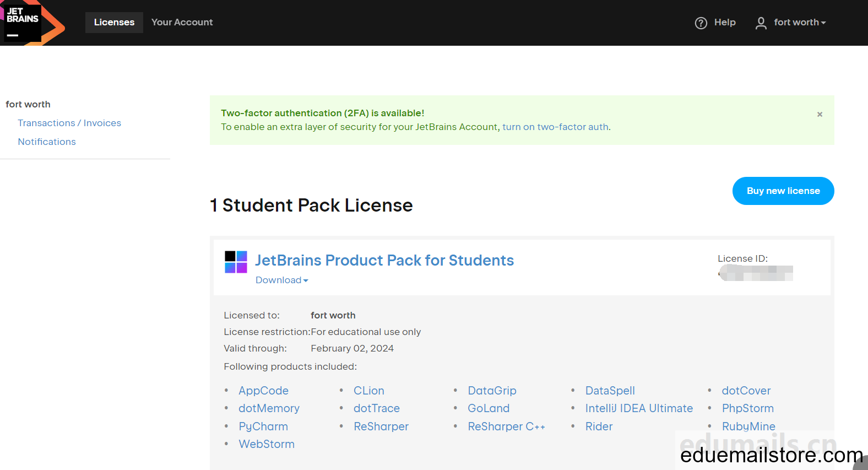Select the 'Two-factor authentication (2FA) is available!' heading
The width and height of the screenshot is (868, 470).
click(x=323, y=113)
